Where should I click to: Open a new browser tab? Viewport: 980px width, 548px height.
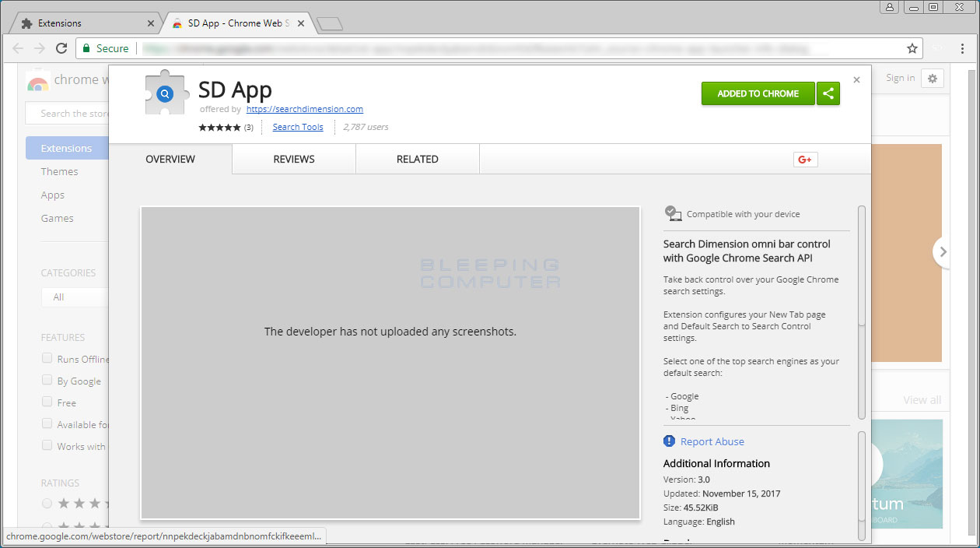[330, 24]
